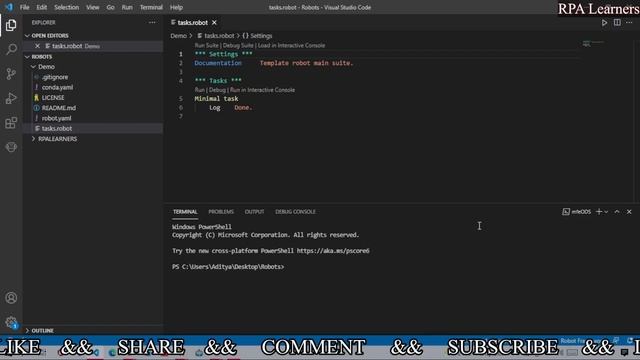The image size is (640, 360).
Task: Open the Run menu
Action: click(x=127, y=7)
